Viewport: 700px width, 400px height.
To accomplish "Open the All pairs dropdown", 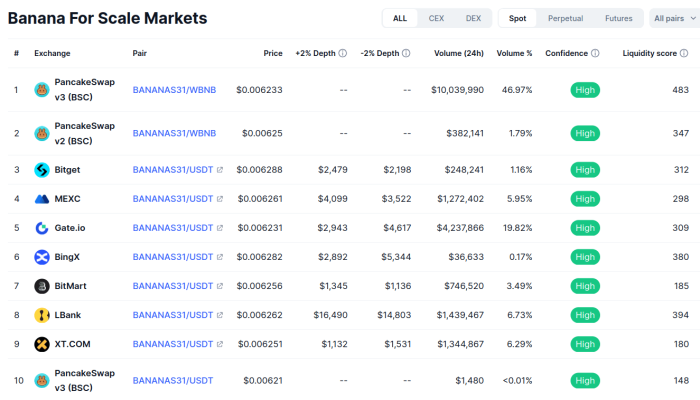I will (x=675, y=18).
